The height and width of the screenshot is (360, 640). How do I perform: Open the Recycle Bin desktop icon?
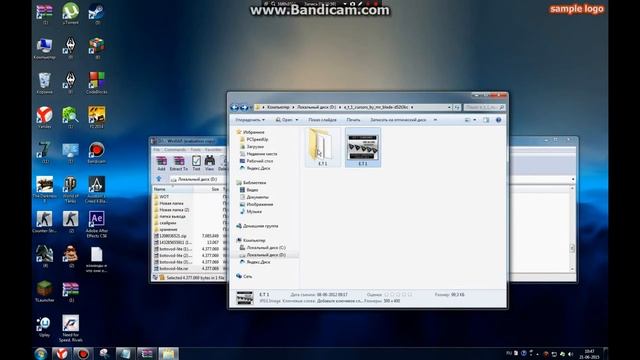coord(44,83)
